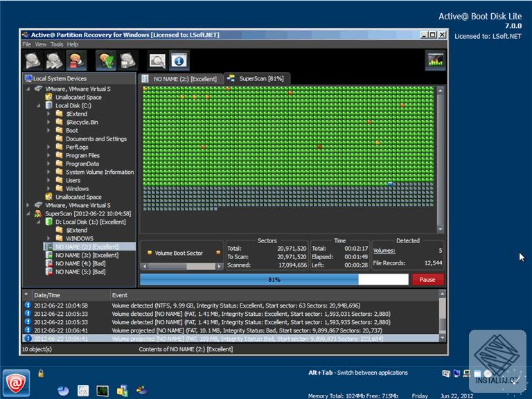Screen dimensions: 532x399
Task: Click the blue info properties icon
Action: (x=179, y=61)
